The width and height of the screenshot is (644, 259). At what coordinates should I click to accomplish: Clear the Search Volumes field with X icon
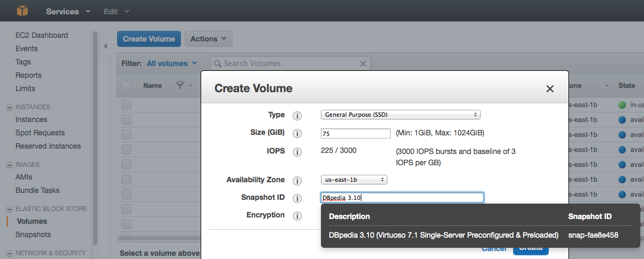[363, 63]
